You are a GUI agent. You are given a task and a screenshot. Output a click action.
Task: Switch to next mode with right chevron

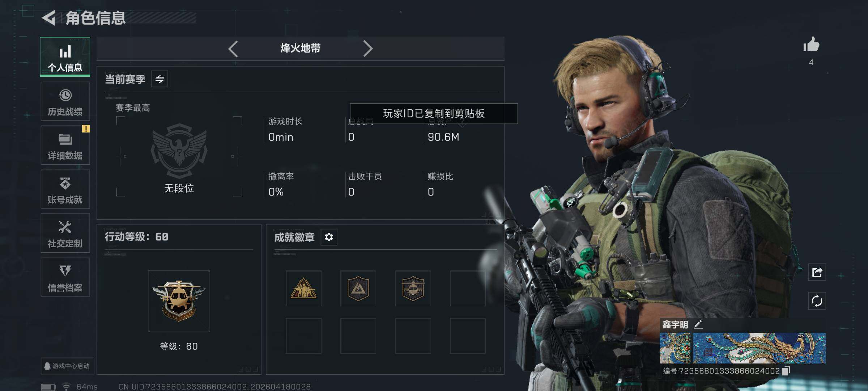pyautogui.click(x=367, y=49)
